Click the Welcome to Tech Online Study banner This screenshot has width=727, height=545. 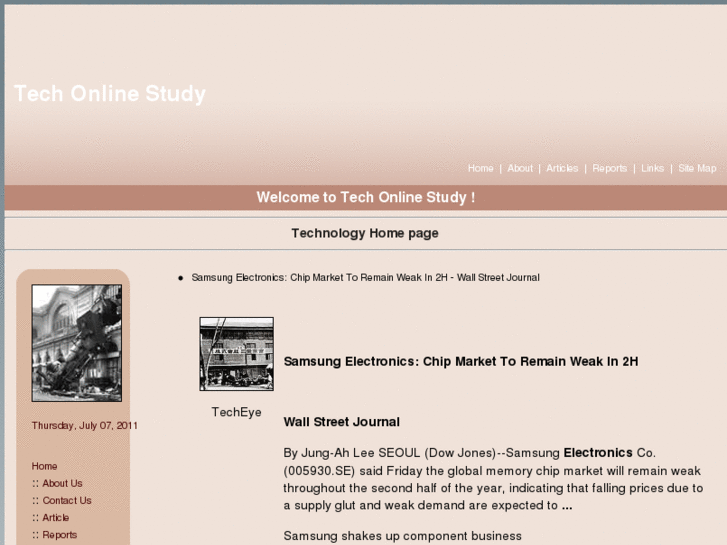(366, 197)
